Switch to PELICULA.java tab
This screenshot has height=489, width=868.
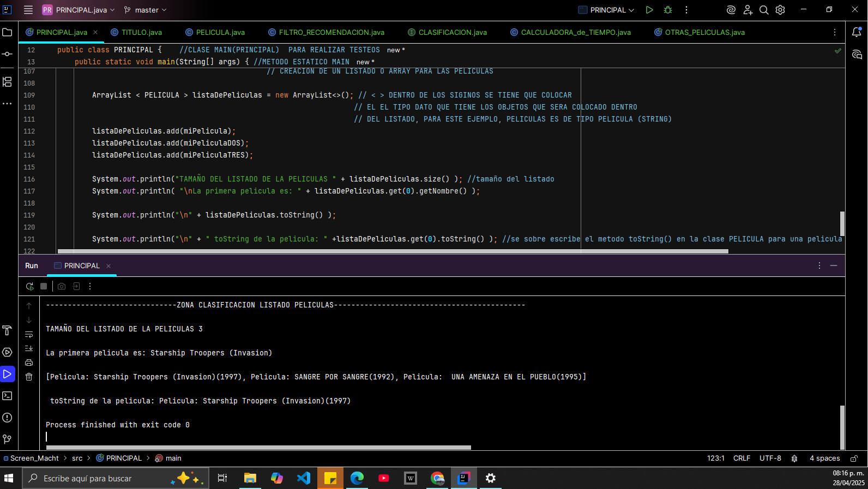point(215,32)
